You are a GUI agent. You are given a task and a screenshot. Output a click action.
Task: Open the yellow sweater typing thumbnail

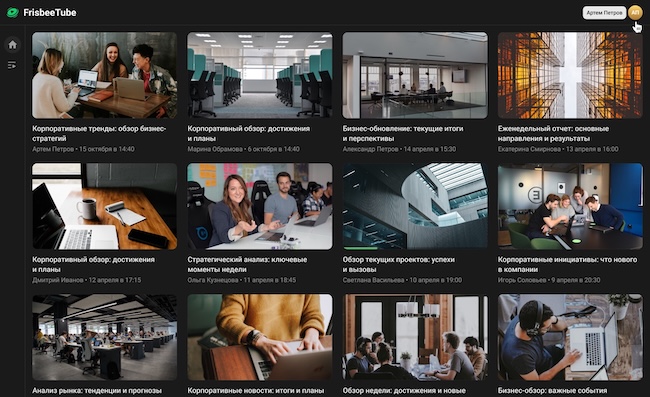tap(260, 337)
